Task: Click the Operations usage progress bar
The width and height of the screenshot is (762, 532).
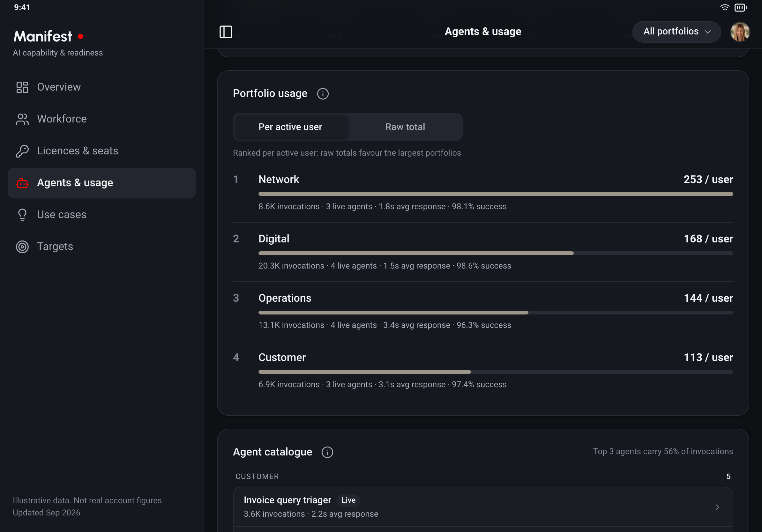Action: pos(496,313)
